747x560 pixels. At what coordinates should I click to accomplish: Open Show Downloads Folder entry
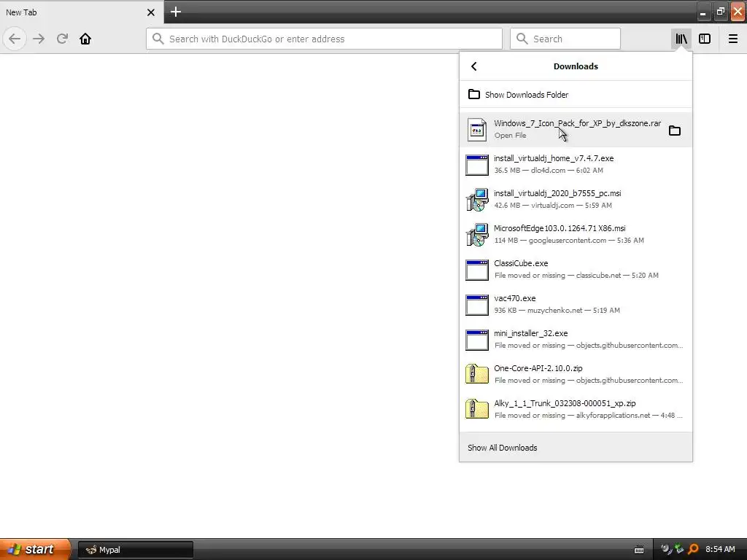576,94
